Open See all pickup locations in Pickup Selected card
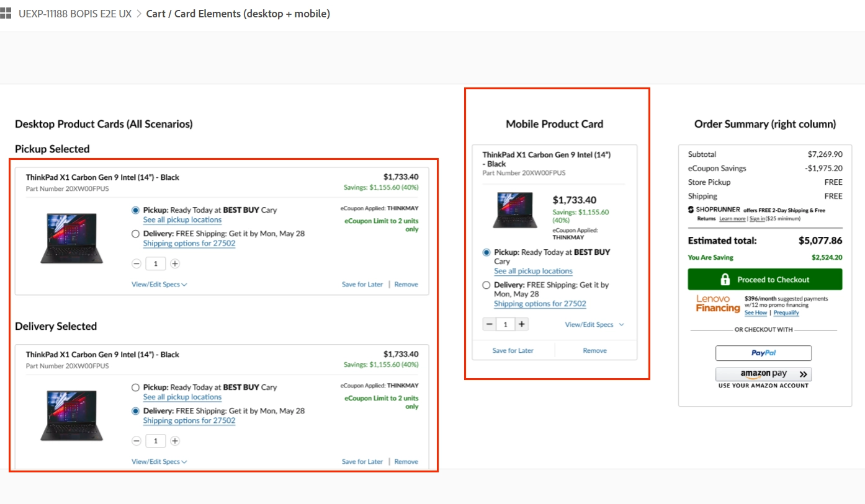Image resolution: width=865 pixels, height=504 pixels. coord(182,220)
